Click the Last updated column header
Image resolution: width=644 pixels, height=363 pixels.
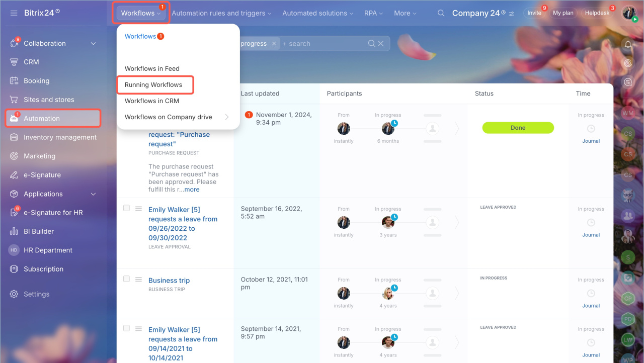[x=260, y=94]
